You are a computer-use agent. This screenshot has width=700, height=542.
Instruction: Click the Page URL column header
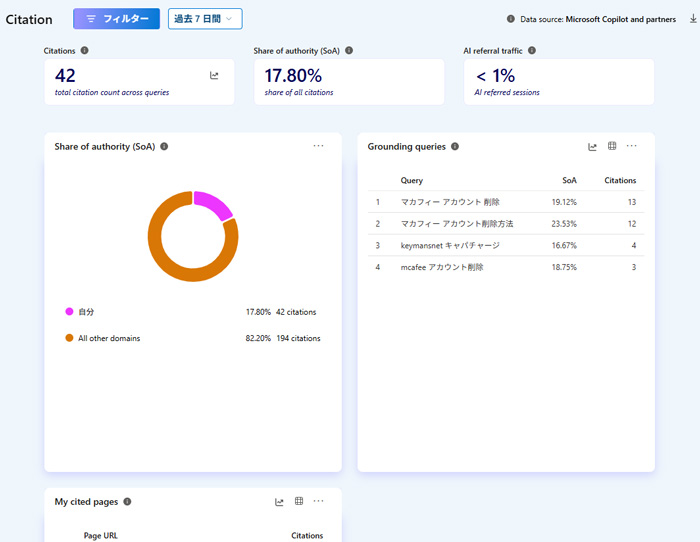pos(100,535)
